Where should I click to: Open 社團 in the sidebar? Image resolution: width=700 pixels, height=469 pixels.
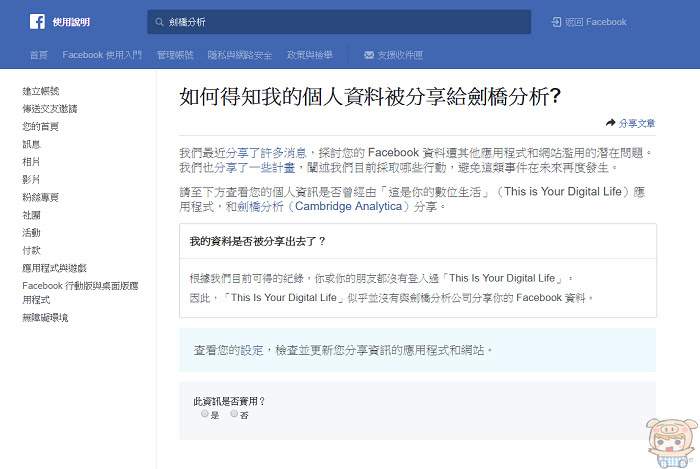click(31, 215)
